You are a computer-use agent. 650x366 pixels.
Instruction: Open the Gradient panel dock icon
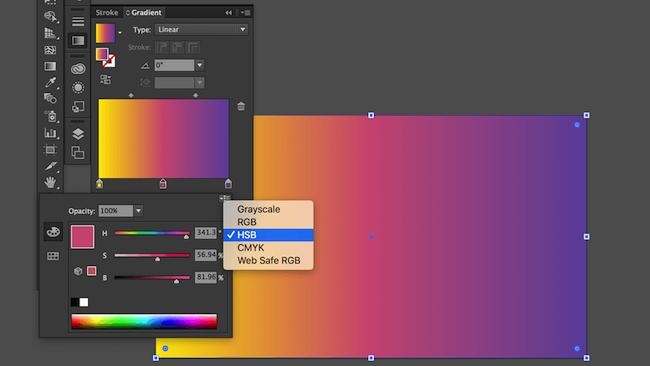click(78, 41)
